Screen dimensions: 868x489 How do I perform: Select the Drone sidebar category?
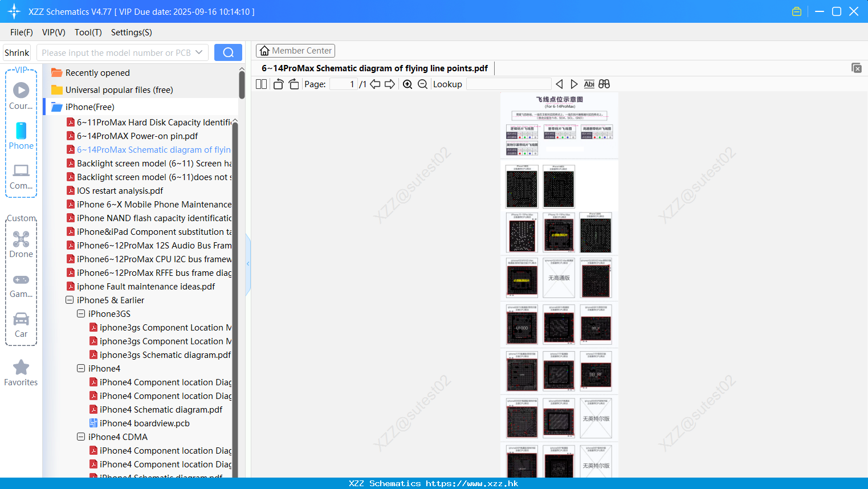pos(21,244)
